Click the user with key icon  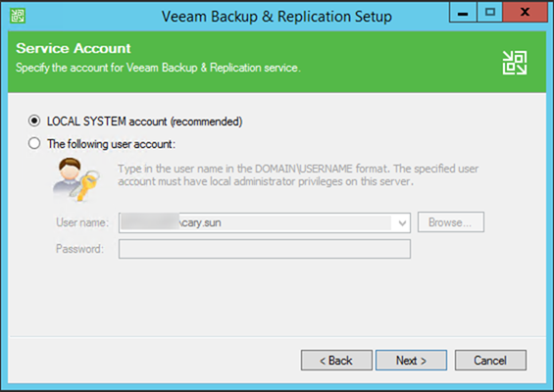point(76,179)
